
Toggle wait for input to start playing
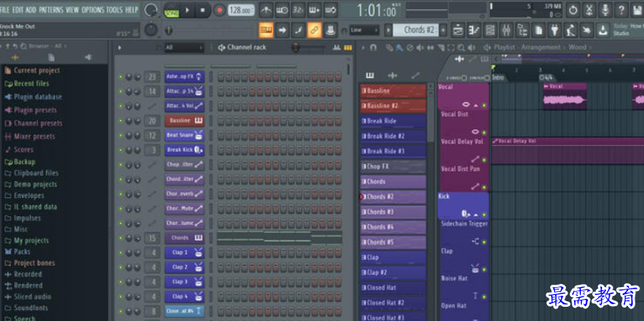[x=282, y=10]
